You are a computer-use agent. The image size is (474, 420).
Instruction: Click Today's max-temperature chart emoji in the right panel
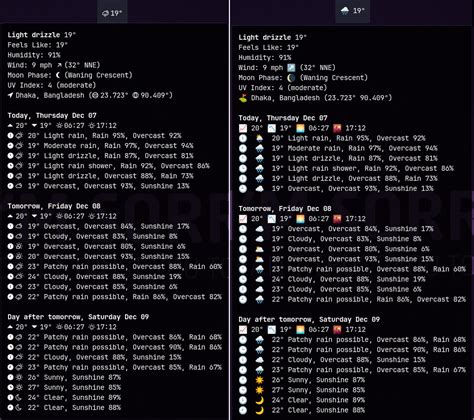pyautogui.click(x=243, y=128)
